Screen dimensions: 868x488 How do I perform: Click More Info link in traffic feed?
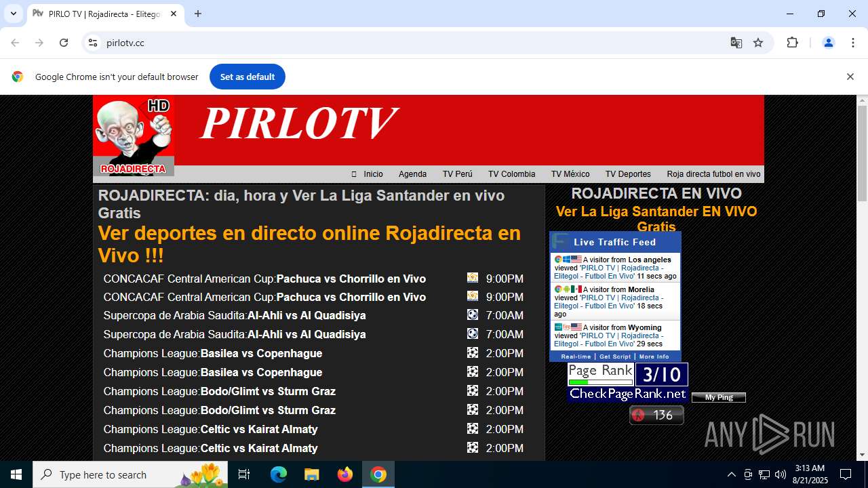point(654,357)
